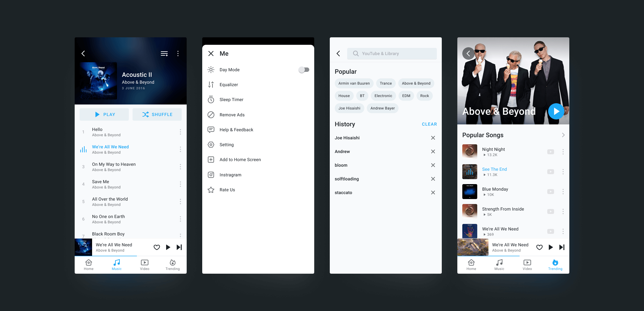Image resolution: width=644 pixels, height=311 pixels.
Task: Open options for Night Night
Action: point(563,152)
